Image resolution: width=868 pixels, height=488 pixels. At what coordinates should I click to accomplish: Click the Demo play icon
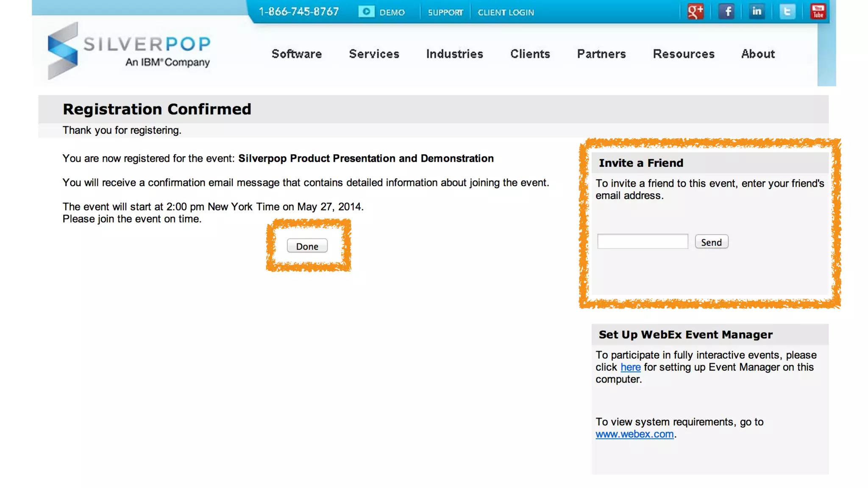pyautogui.click(x=366, y=12)
